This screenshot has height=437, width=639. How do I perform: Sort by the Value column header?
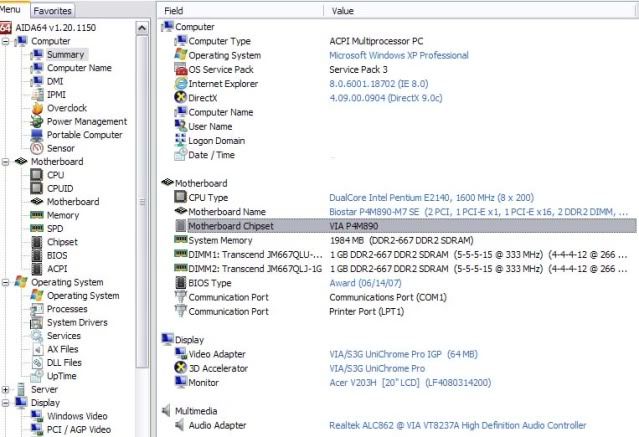[x=481, y=11]
